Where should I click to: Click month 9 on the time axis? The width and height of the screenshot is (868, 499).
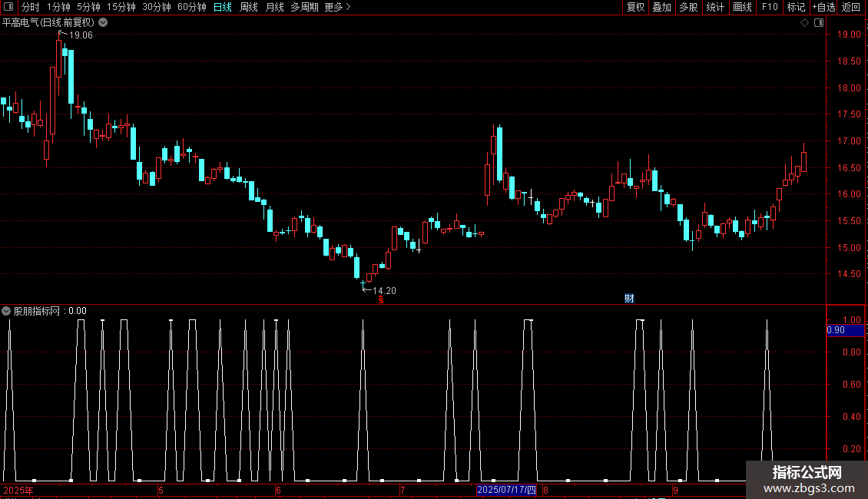(675, 490)
